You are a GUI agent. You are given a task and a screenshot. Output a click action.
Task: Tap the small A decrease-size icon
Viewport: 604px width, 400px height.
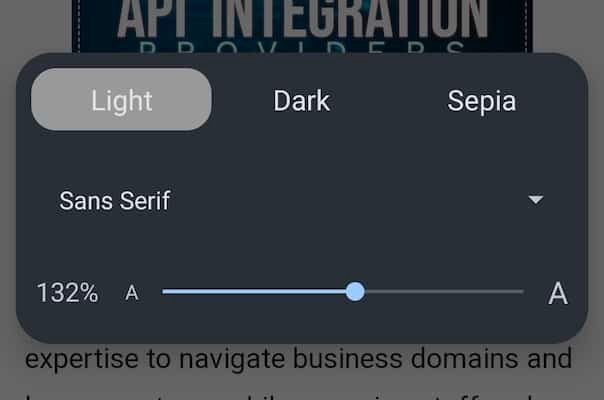point(132,292)
